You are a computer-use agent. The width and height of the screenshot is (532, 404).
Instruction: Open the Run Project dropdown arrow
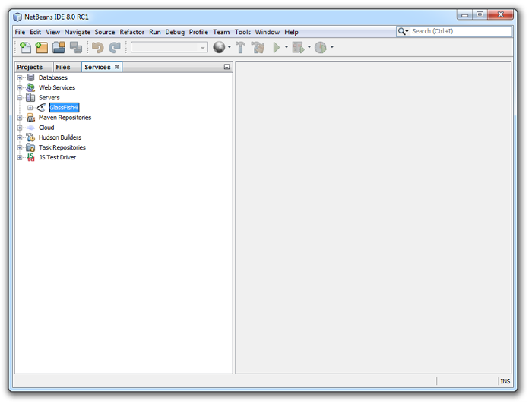[x=287, y=47]
